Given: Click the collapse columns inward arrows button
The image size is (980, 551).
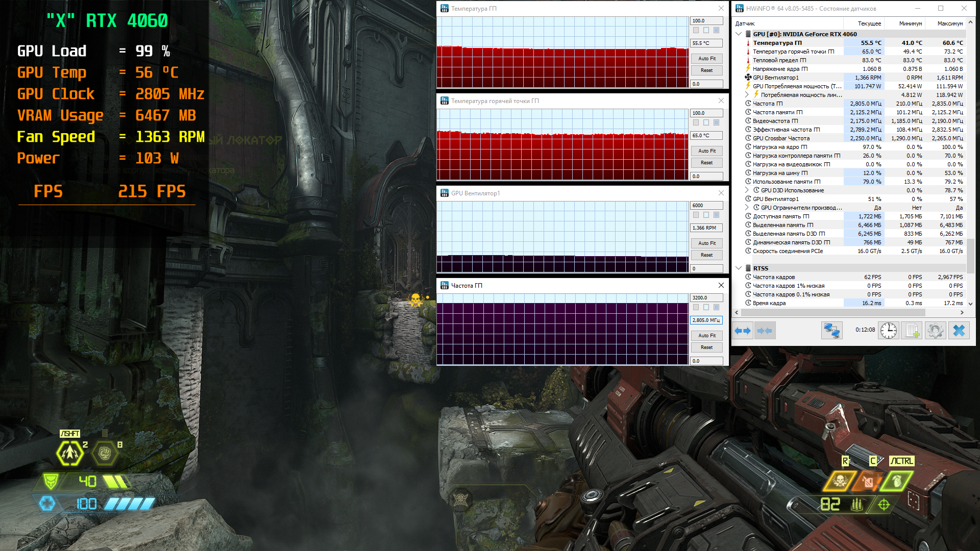Looking at the screenshot, I should (x=765, y=331).
